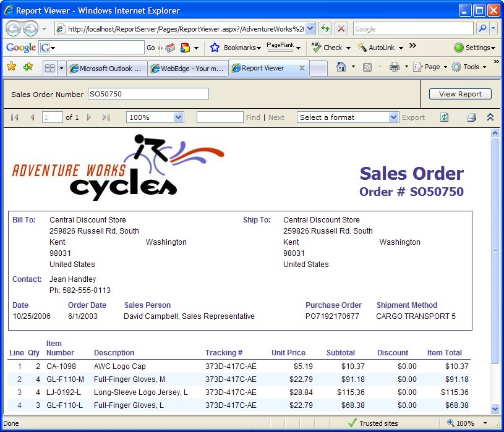Click the report Refresh icon
504x432 pixels.
444,117
